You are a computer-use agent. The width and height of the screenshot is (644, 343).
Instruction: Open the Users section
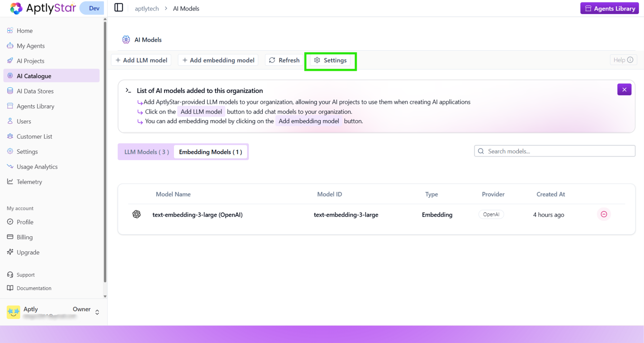[24, 121]
